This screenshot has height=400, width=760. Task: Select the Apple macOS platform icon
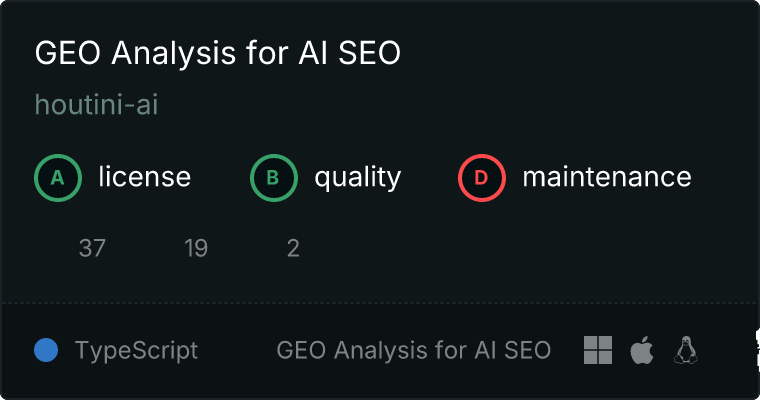point(642,350)
